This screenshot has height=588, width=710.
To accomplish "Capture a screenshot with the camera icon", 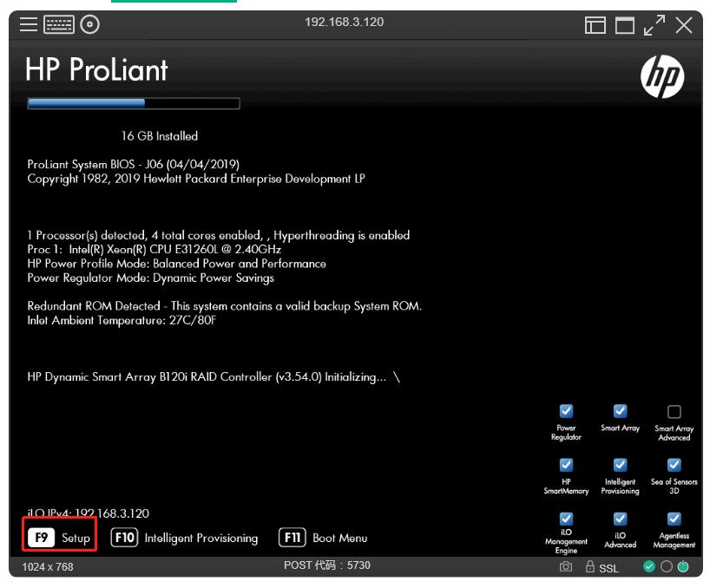I will point(566,566).
